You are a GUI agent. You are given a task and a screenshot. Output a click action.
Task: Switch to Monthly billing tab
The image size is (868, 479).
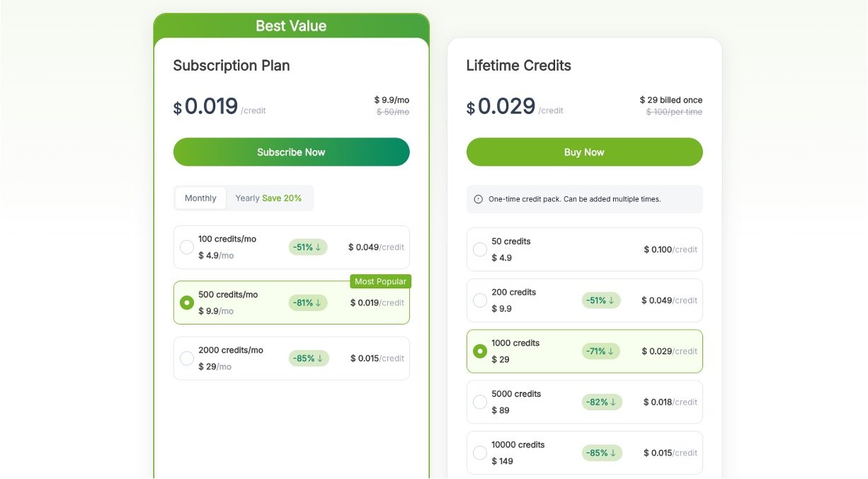pyautogui.click(x=200, y=198)
